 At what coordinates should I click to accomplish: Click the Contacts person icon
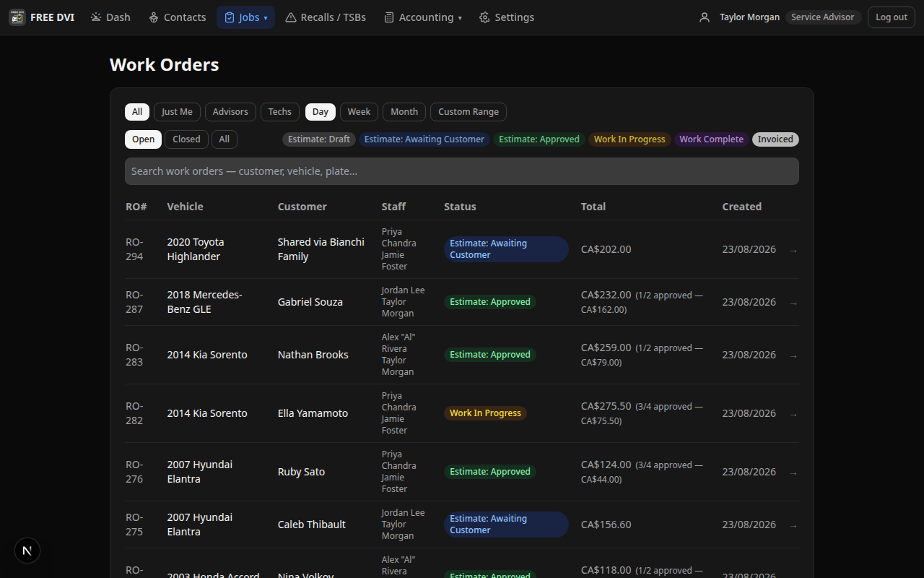click(x=154, y=17)
